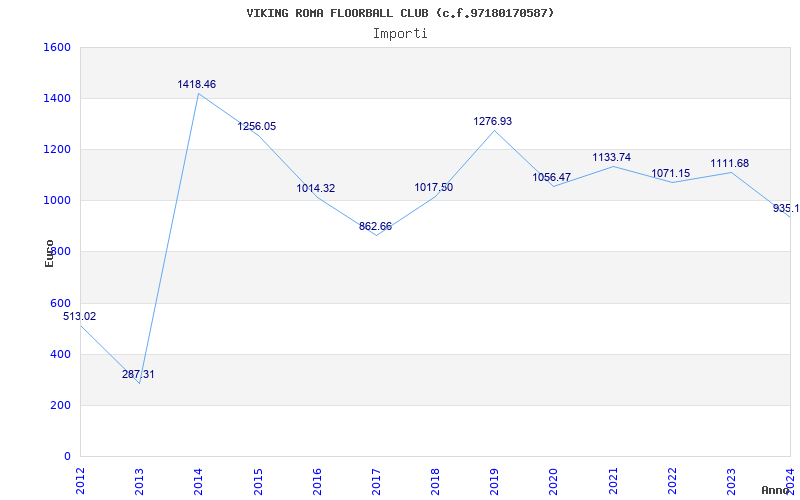Screen dimensions: 800x500
Task: Click the 2016 year on the axis
Action: (317, 479)
